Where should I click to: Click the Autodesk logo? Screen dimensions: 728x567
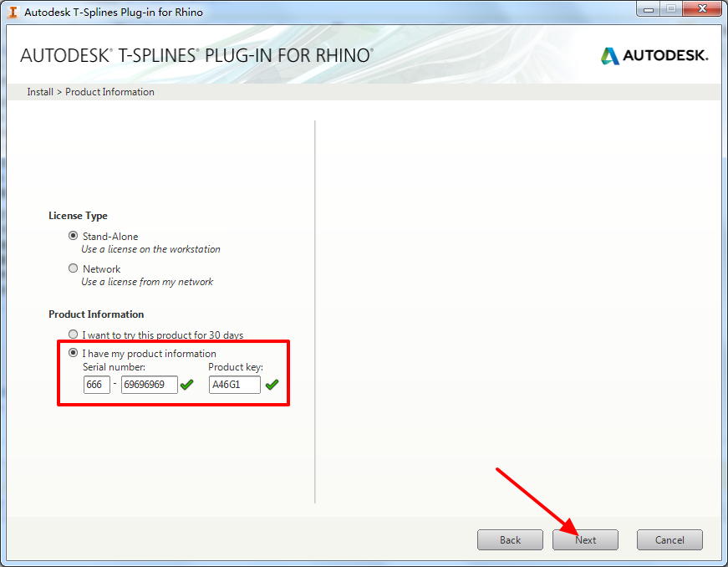(x=654, y=56)
